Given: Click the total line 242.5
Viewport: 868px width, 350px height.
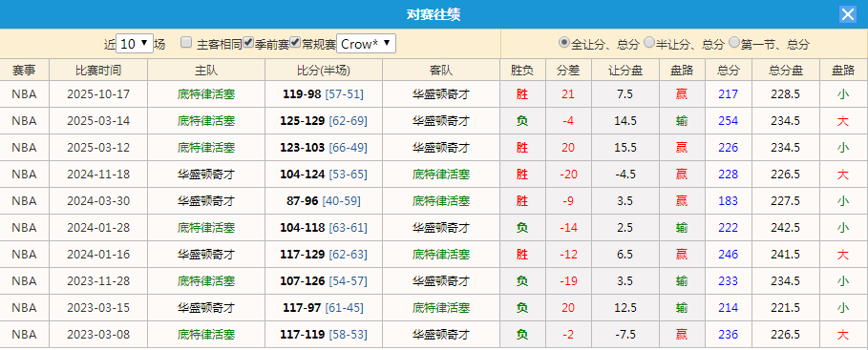Looking at the screenshot, I should (x=786, y=227).
